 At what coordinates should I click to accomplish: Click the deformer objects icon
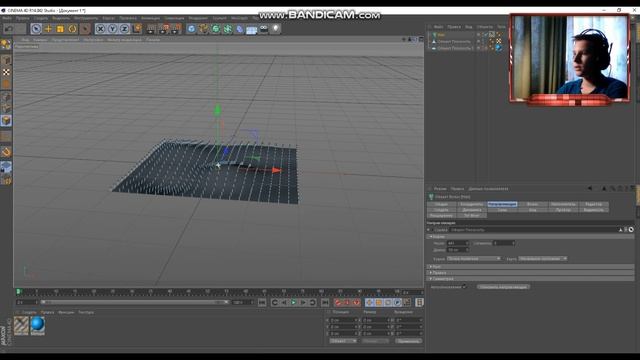coord(240,29)
